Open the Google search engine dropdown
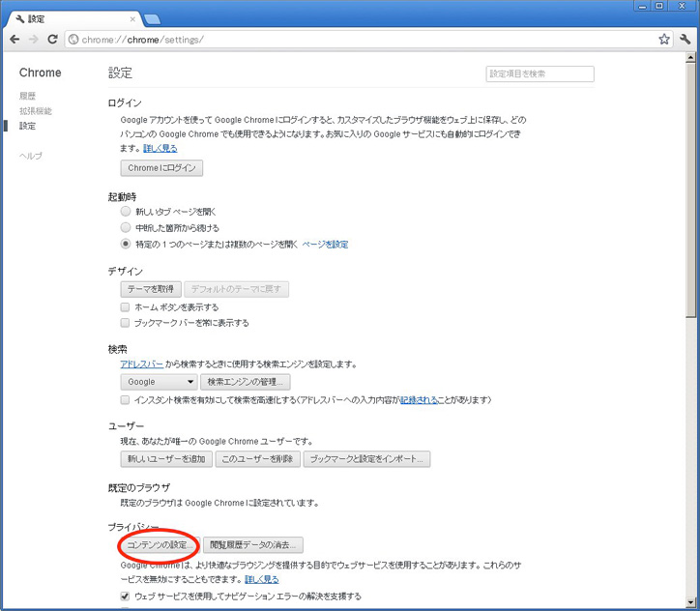 (x=159, y=382)
